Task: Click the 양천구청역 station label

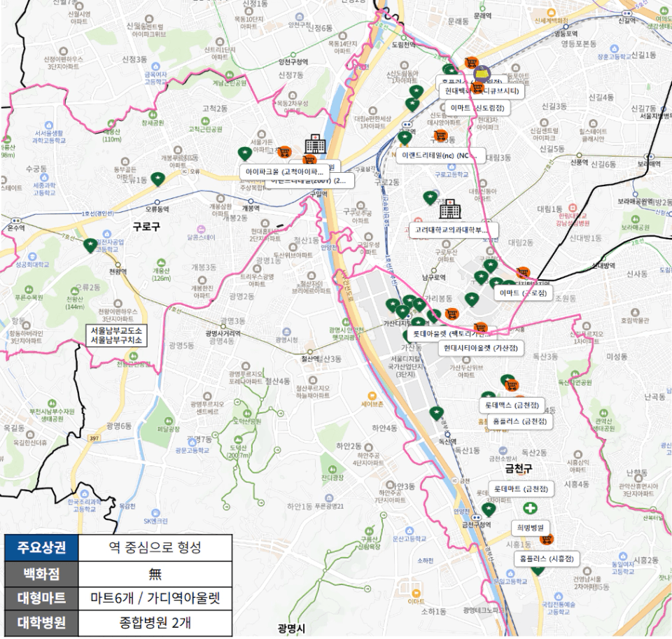Action: [x=293, y=62]
